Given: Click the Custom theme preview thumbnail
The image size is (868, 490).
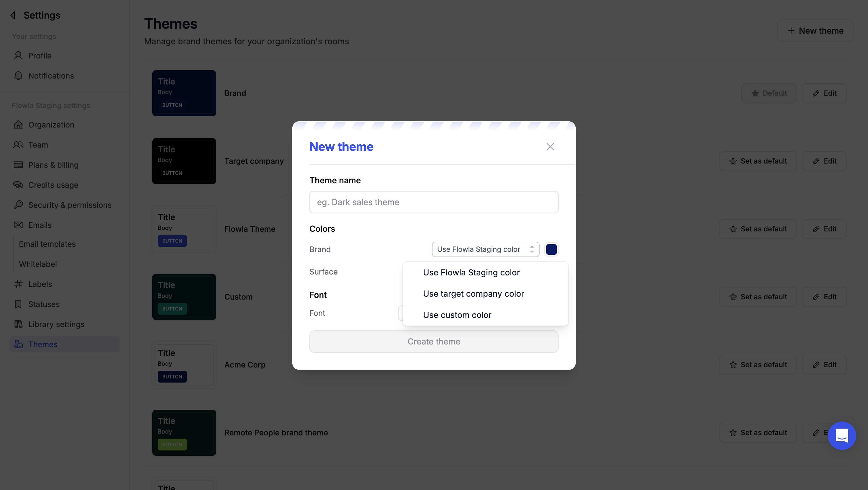Looking at the screenshot, I should [184, 297].
